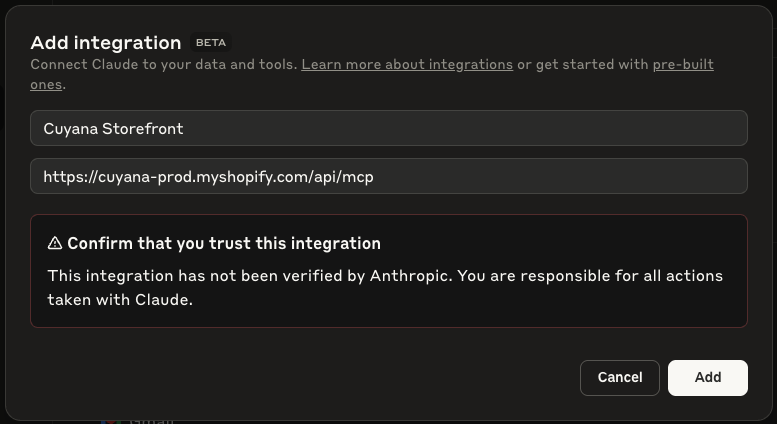Click the BETA badge beside the title
This screenshot has height=424, width=777.
coord(211,43)
